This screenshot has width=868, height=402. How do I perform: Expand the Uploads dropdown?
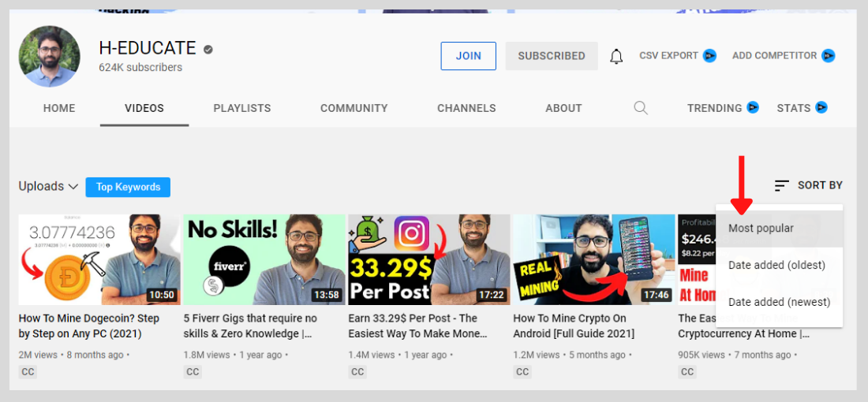[x=48, y=186]
